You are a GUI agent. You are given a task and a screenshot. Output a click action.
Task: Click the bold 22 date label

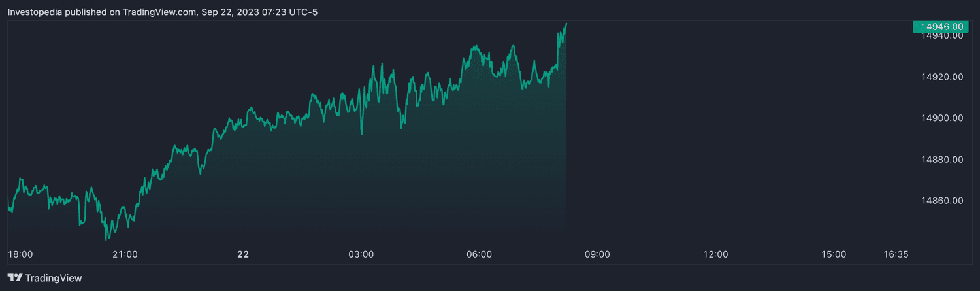point(242,254)
